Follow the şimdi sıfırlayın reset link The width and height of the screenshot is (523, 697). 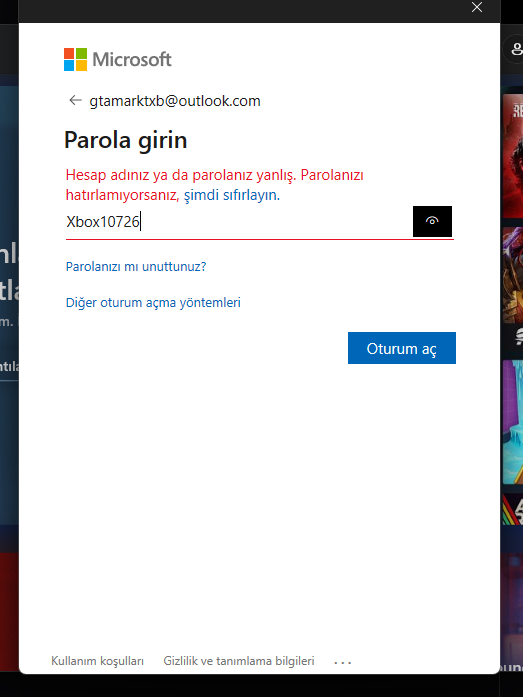pyautogui.click(x=232, y=195)
